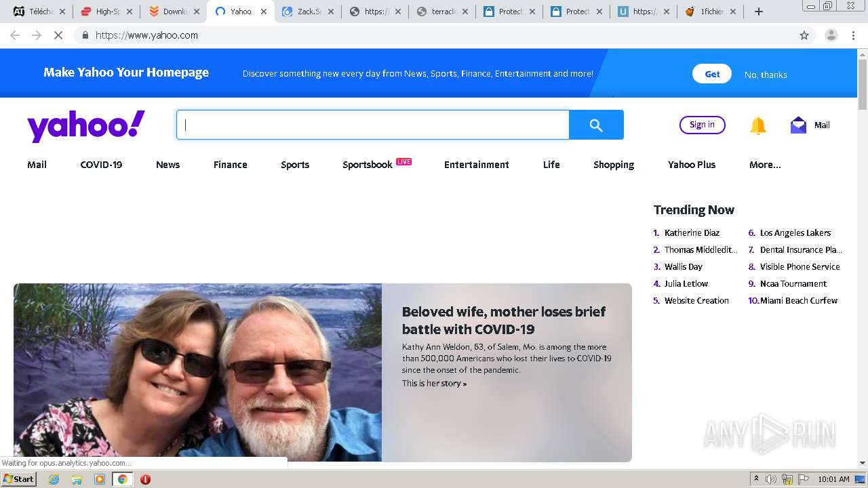The image size is (868, 488).
Task: Switch to the terraclic tab
Action: [442, 12]
